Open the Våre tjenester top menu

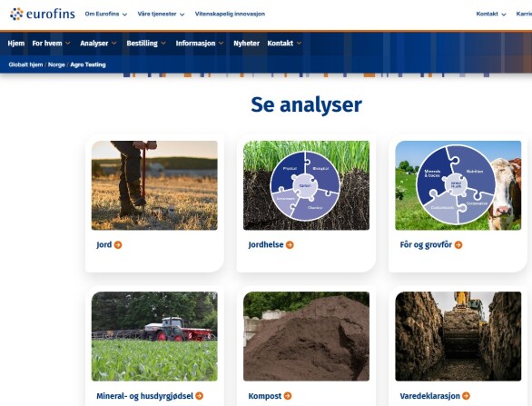[157, 14]
